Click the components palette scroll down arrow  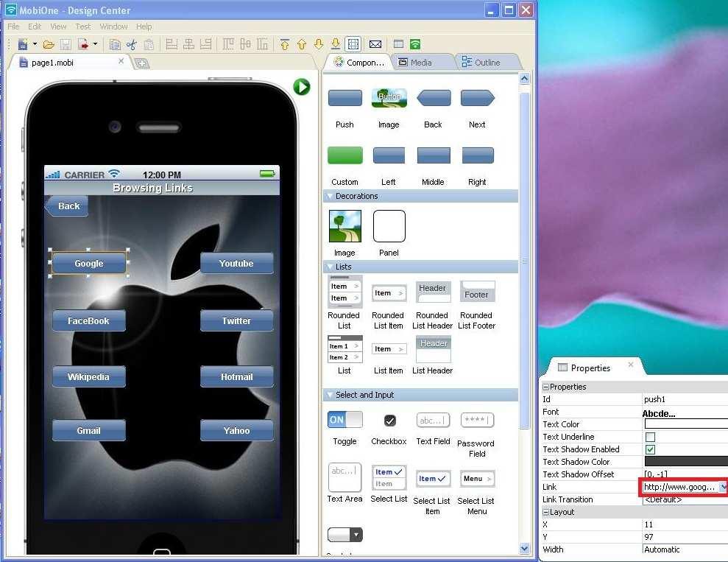(524, 549)
